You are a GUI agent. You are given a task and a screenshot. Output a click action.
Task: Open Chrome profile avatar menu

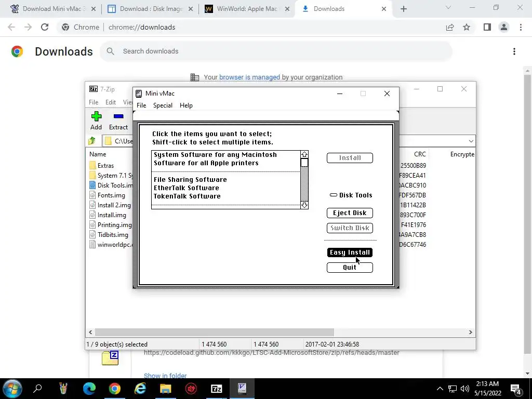pos(504,27)
